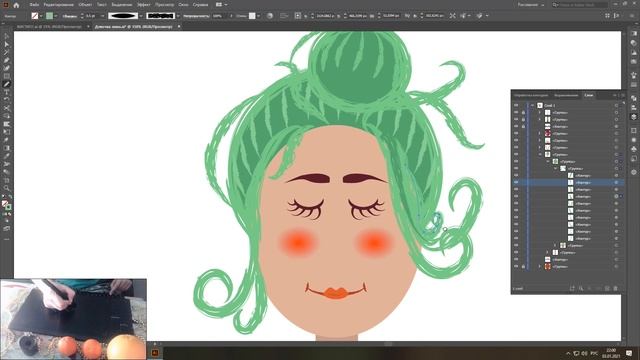The height and width of the screenshot is (360, 640).
Task: Open the arrange documents dropdown in menu bar
Action: [x=221, y=5]
